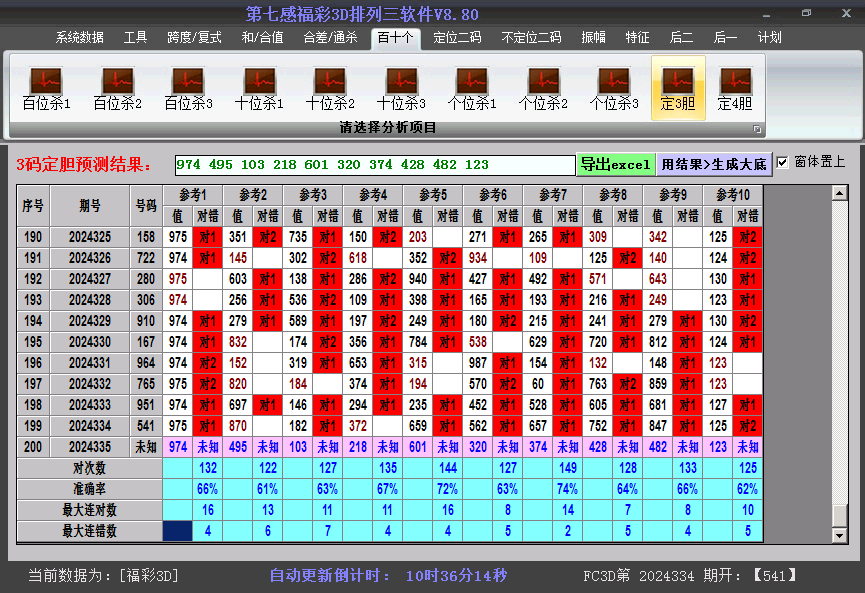Click the 144 correct-count cell

click(447, 468)
